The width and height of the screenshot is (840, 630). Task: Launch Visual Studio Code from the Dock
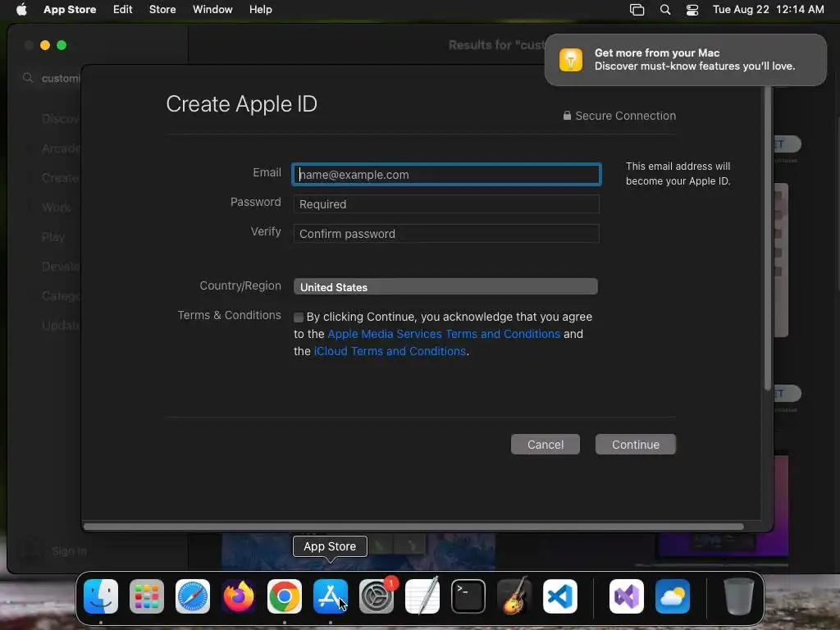559,596
